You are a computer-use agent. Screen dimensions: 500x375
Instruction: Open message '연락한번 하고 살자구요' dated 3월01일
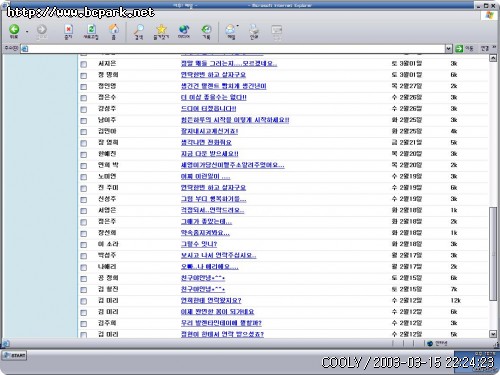[213, 75]
